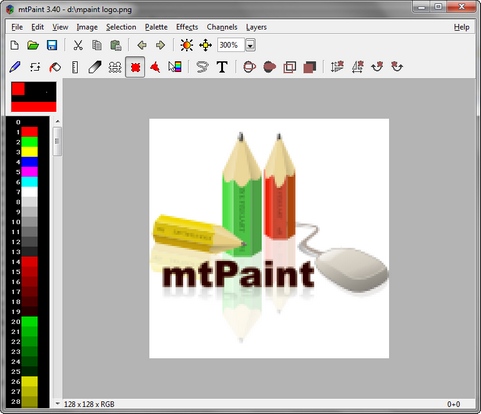Open the Edit menu
The height and width of the screenshot is (414, 481).
point(37,27)
